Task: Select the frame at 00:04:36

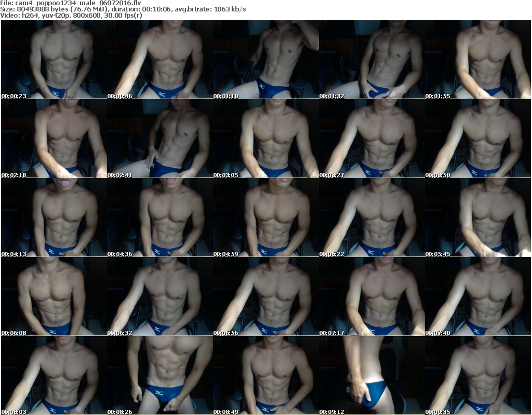Action: tap(160, 218)
